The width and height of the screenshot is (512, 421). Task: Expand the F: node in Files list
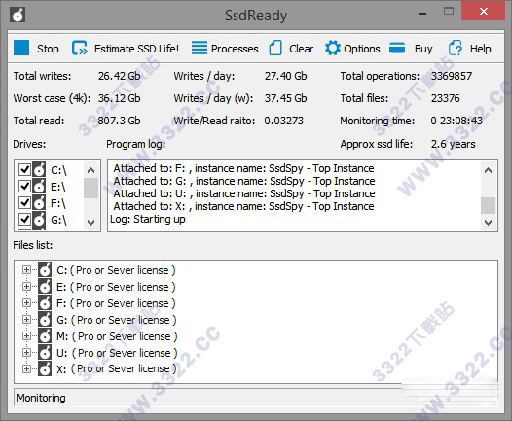(26, 303)
